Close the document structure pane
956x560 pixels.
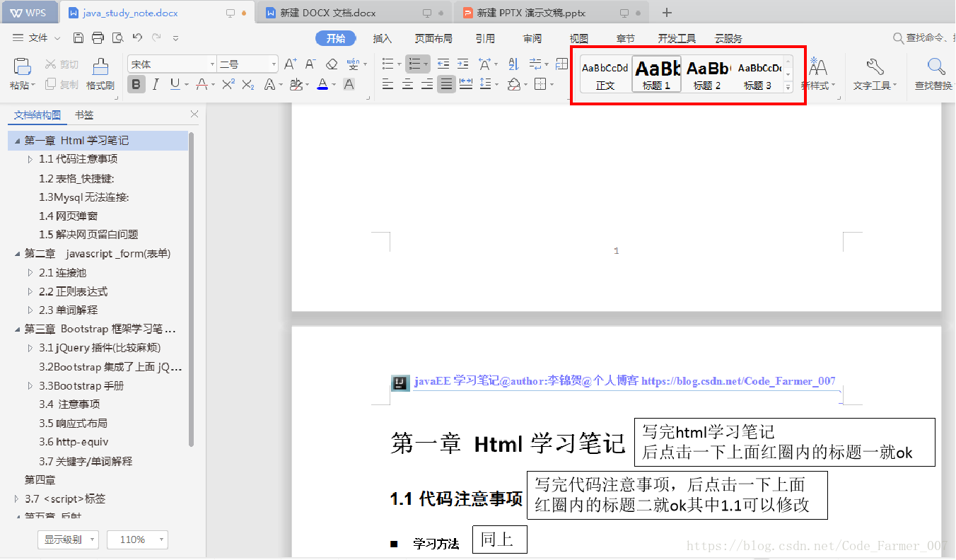[194, 115]
